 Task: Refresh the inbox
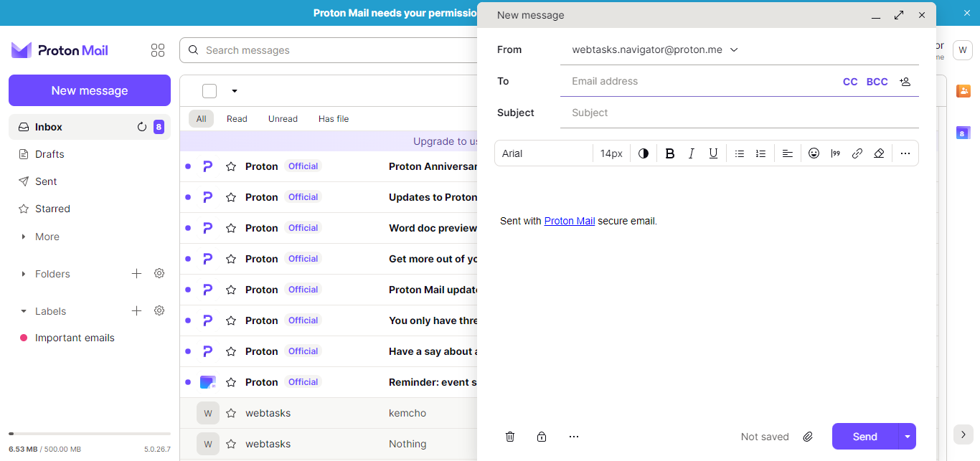pyautogui.click(x=142, y=127)
